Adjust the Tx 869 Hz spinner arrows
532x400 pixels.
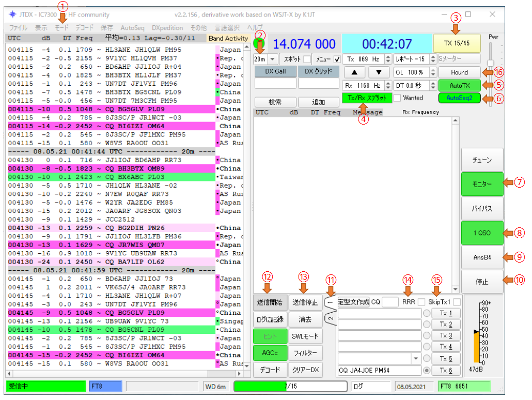pyautogui.click(x=388, y=59)
